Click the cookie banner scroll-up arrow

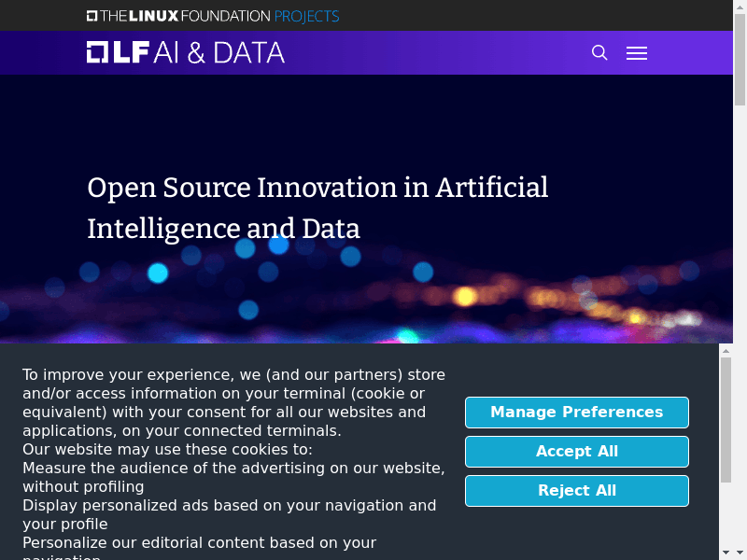(726, 351)
